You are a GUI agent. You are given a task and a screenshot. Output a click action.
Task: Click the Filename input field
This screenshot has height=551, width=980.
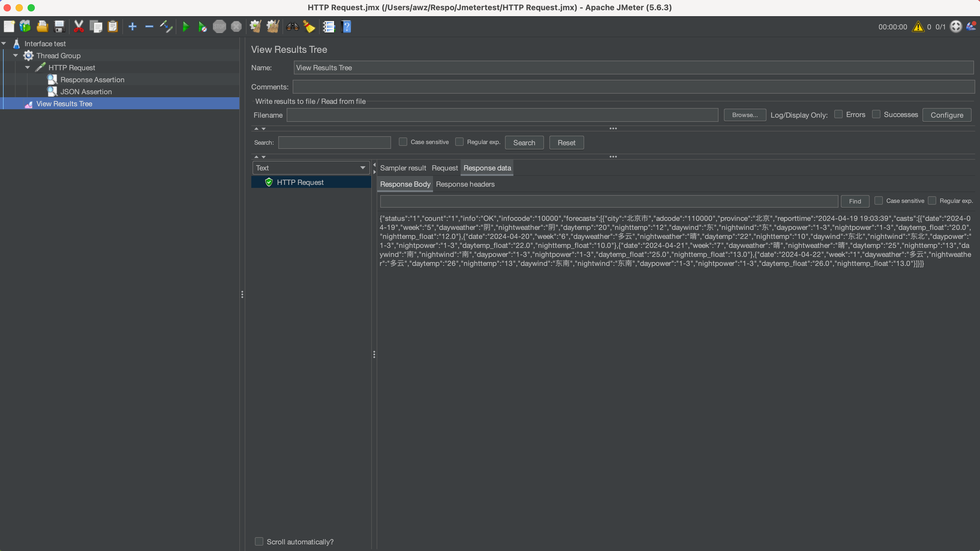pos(502,115)
